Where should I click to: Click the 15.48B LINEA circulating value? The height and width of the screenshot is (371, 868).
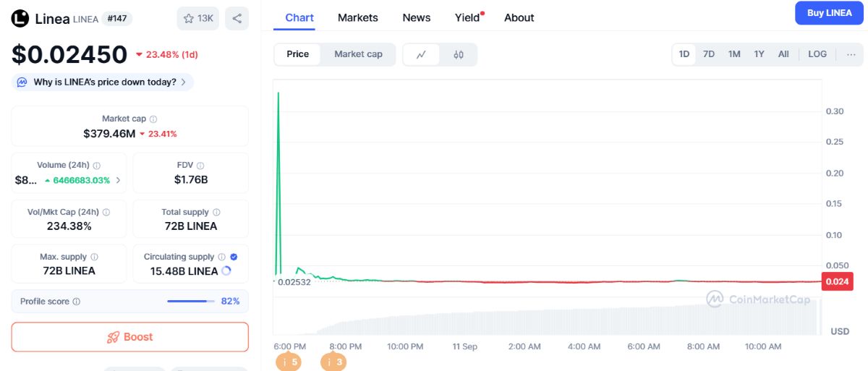184,271
